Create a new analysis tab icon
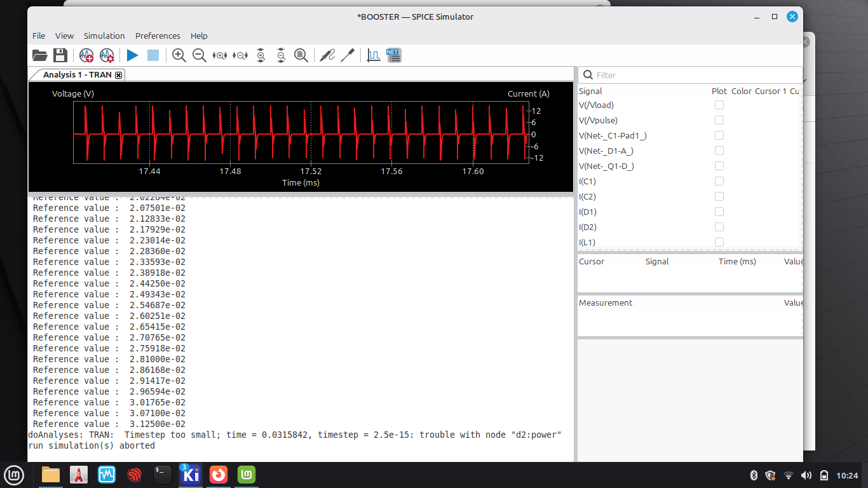 click(86, 55)
